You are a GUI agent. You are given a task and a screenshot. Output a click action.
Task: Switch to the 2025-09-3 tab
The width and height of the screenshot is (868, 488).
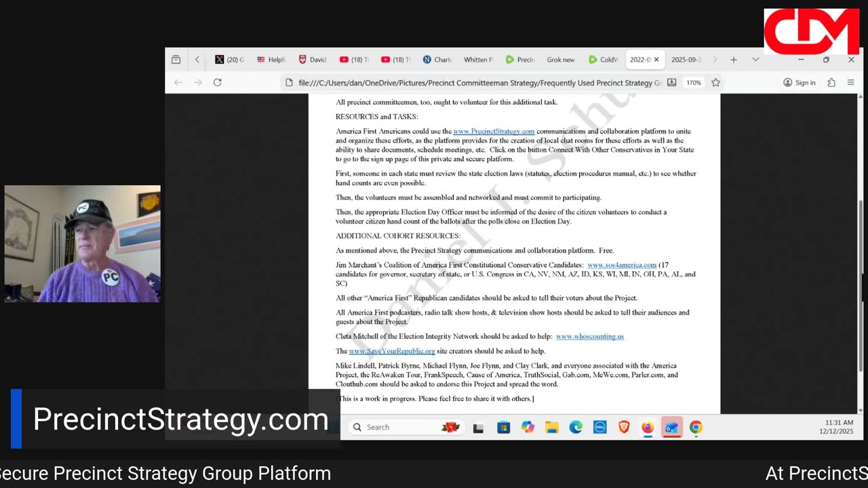(686, 60)
